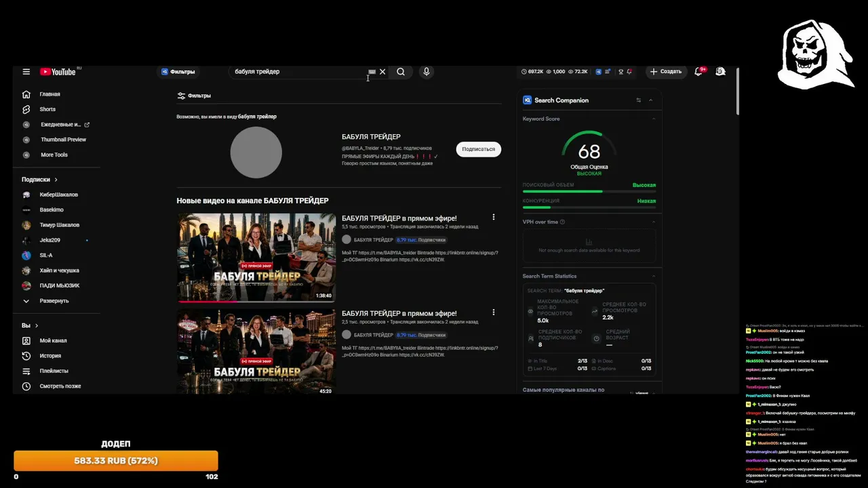Open search results Фильтры with sliders icon
This screenshot has width=868, height=488.
pos(194,96)
